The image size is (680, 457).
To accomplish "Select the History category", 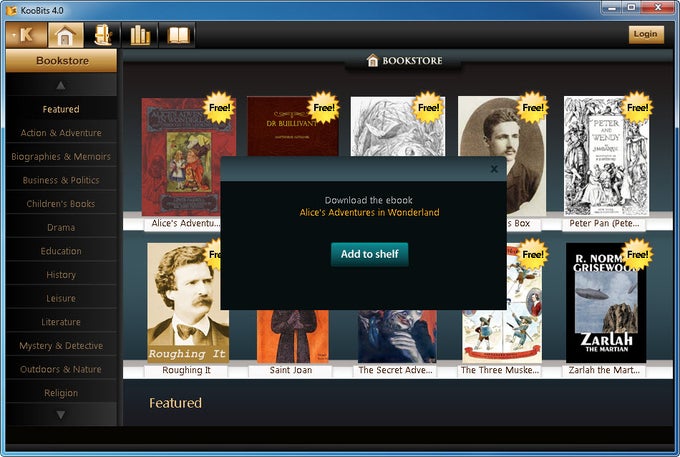I will [x=61, y=274].
